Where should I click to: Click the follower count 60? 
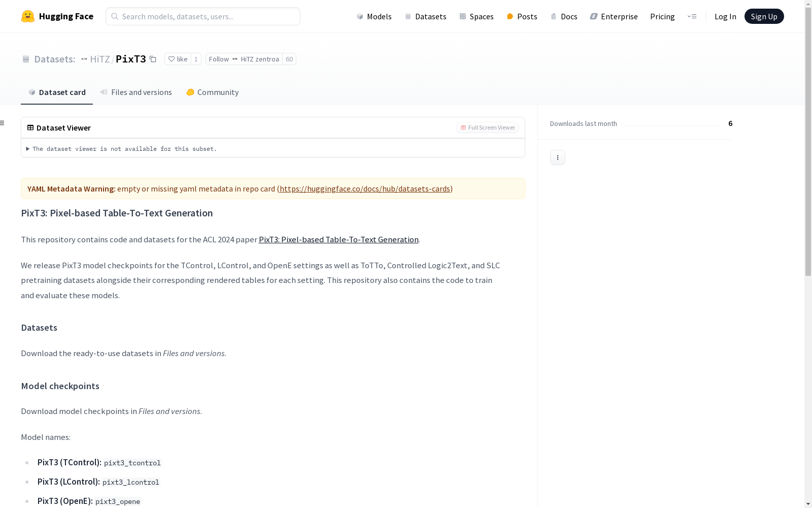point(289,59)
